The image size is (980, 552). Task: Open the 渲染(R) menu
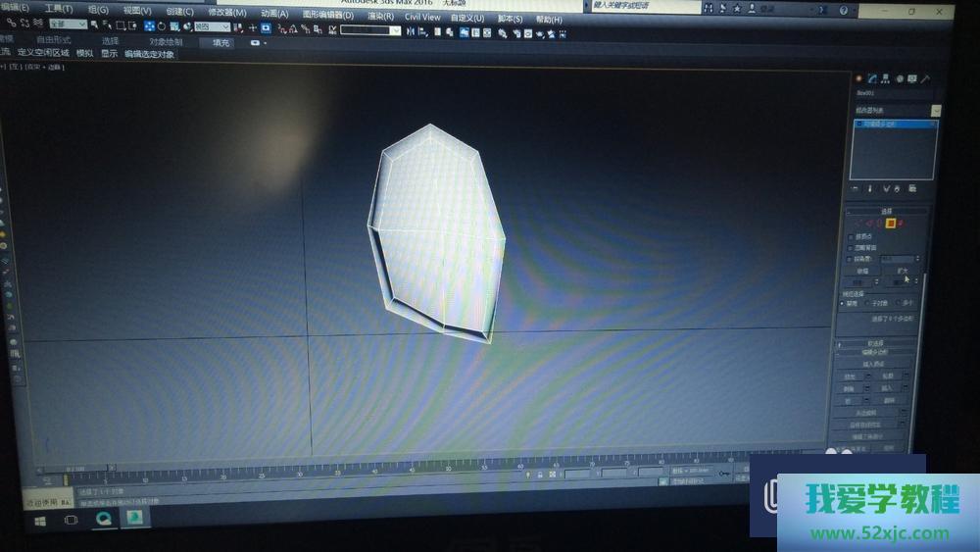pyautogui.click(x=380, y=17)
